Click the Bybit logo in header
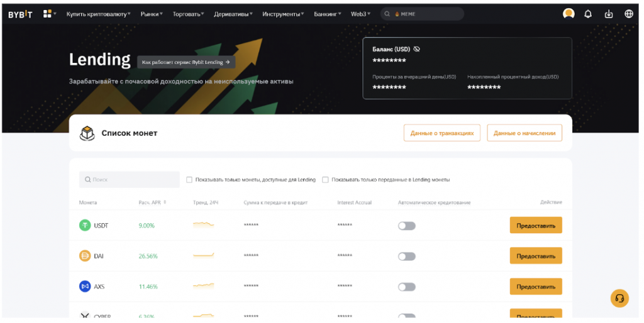Image resolution: width=644 pixels, height=323 pixels. 20,14
